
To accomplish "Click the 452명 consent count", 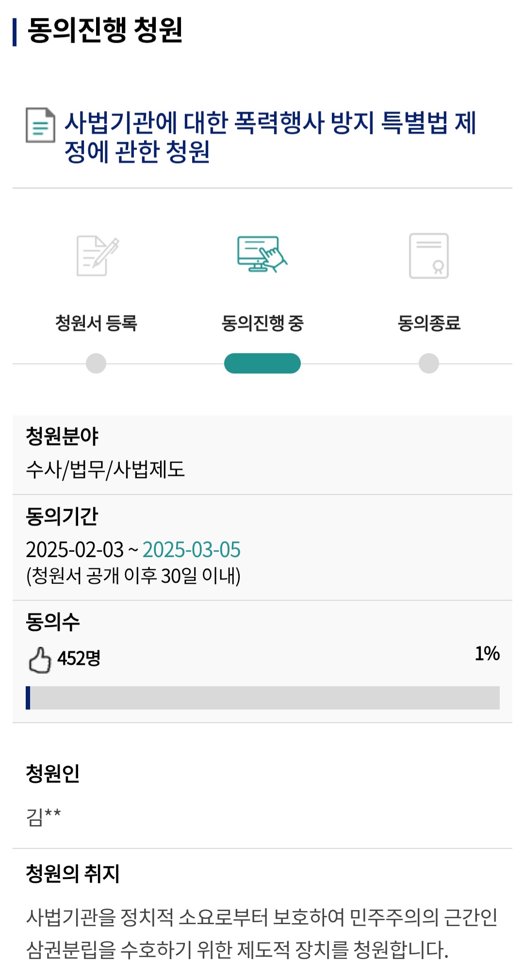I will pos(79,659).
